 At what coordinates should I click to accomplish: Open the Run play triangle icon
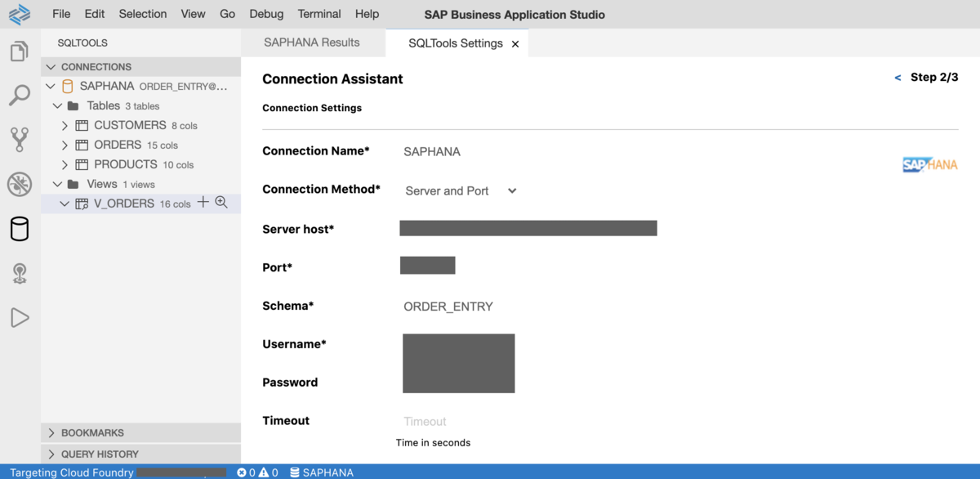click(20, 317)
